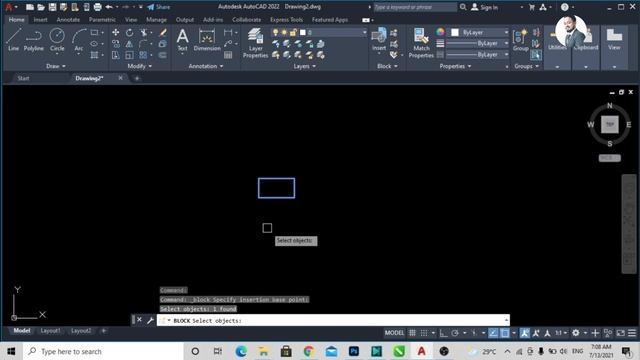This screenshot has width=640, height=360.
Task: Switch to the Annotate ribbon tab
Action: (68, 20)
